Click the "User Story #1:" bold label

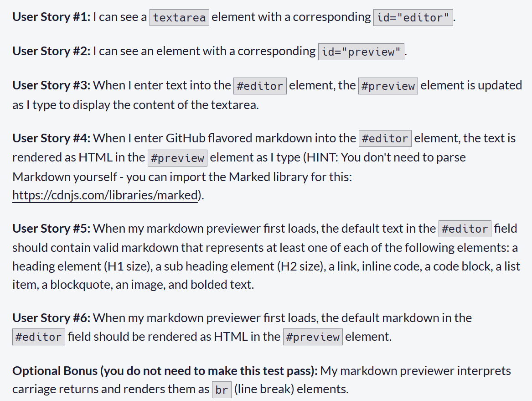click(x=52, y=17)
